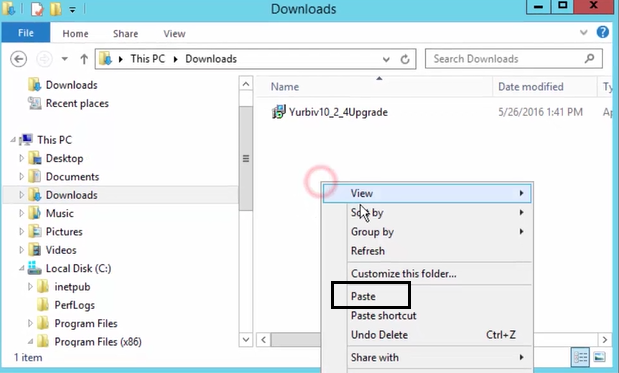Select Refresh in the context menu
Screen dimensions: 619x373
click(368, 251)
